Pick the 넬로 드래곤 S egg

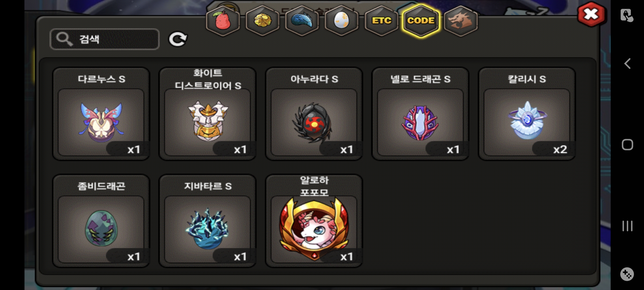tap(420, 114)
